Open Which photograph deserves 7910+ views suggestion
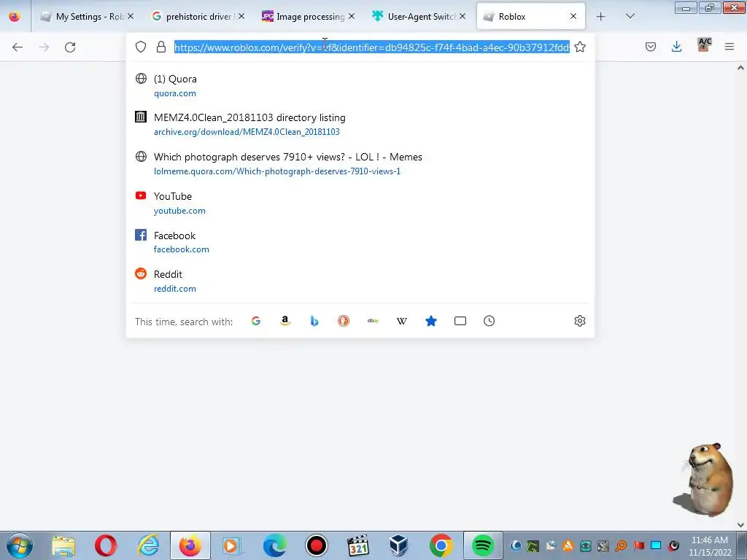747x560 pixels. [360, 164]
